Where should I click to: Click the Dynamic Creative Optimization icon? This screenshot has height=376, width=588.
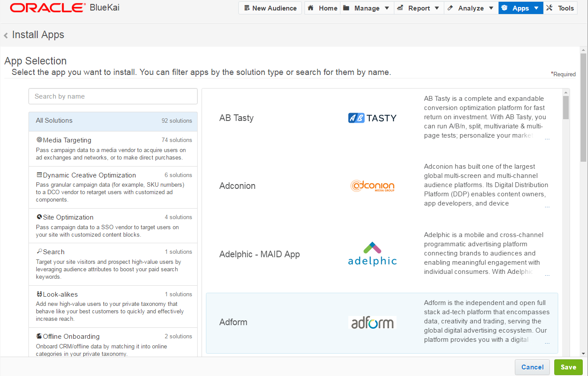(x=39, y=175)
